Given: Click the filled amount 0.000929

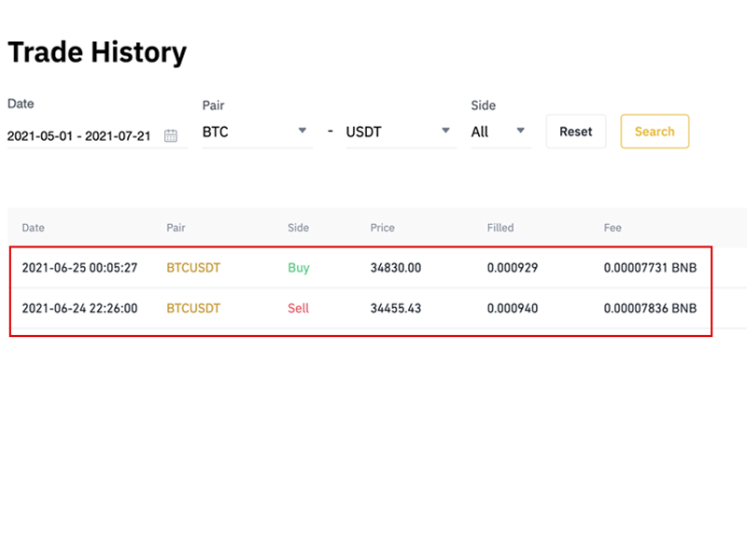Looking at the screenshot, I should coord(513,268).
